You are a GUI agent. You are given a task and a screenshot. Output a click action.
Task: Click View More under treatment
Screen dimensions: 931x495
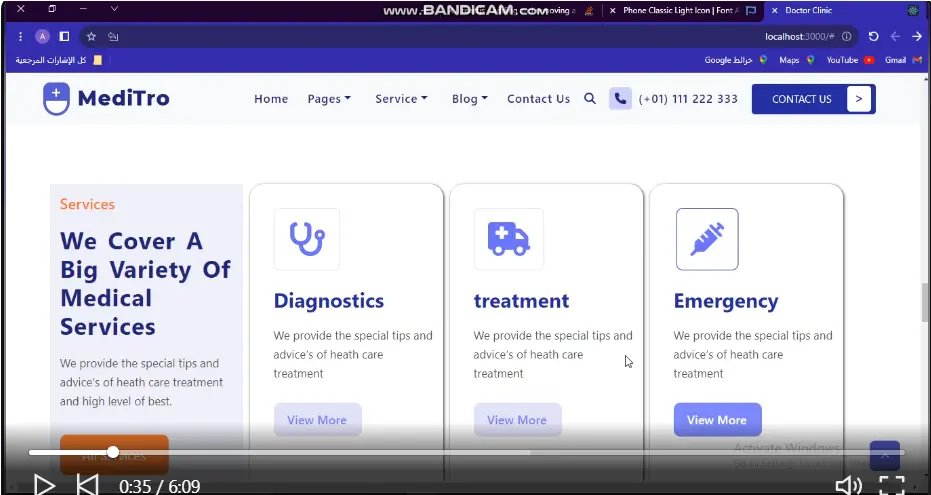coord(518,420)
